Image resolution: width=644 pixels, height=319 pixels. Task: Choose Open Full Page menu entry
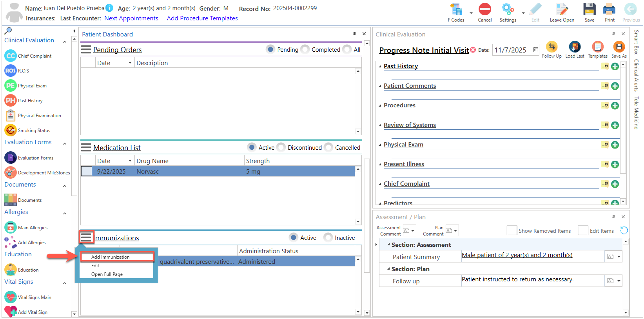[x=107, y=274]
